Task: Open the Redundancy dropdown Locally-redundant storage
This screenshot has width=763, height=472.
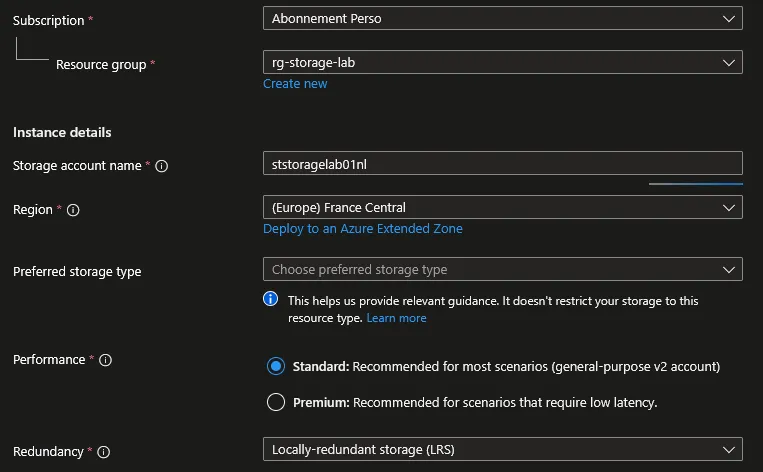Action: click(x=503, y=449)
